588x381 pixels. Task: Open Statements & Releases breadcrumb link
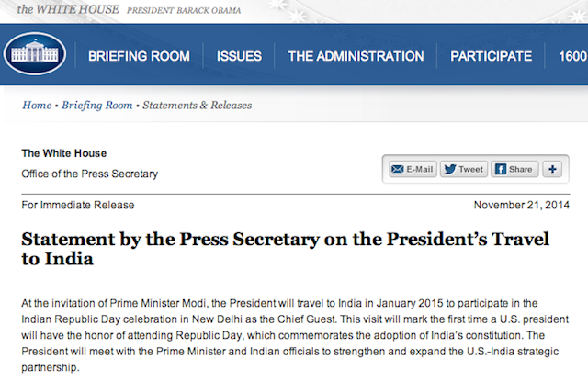click(197, 106)
